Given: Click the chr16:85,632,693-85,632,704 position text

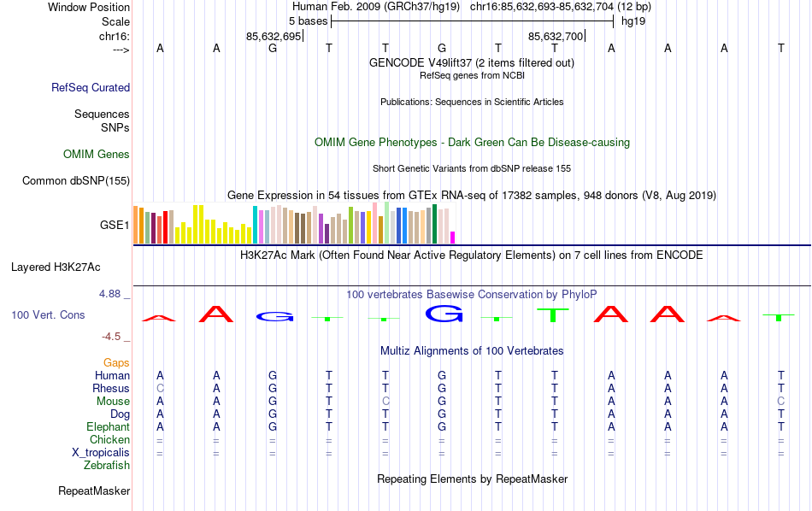Looking at the screenshot, I should coord(542,7).
